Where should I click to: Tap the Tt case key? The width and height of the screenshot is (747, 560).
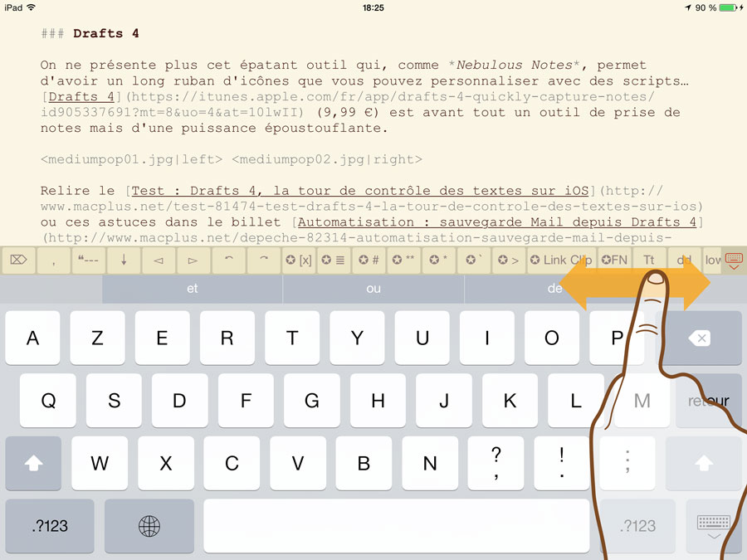click(649, 260)
